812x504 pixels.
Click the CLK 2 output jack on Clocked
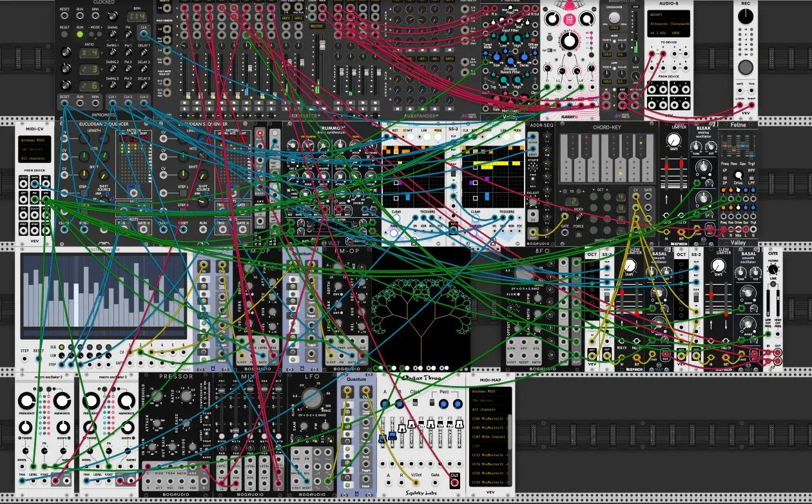128,103
